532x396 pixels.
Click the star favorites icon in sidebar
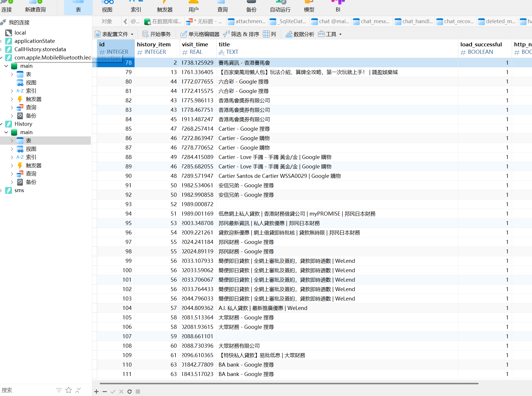69,390
